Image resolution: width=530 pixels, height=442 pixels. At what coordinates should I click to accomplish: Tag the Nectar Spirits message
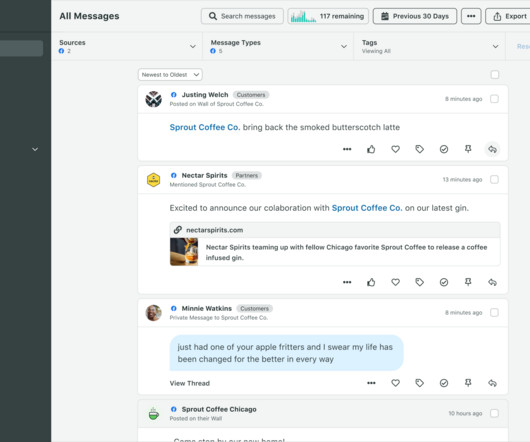pos(419,282)
